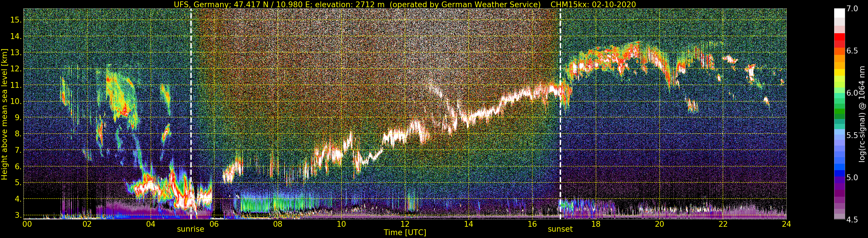This screenshot has height=238, width=868.
Task: Click the time axis tick '16'
Action: (532, 224)
